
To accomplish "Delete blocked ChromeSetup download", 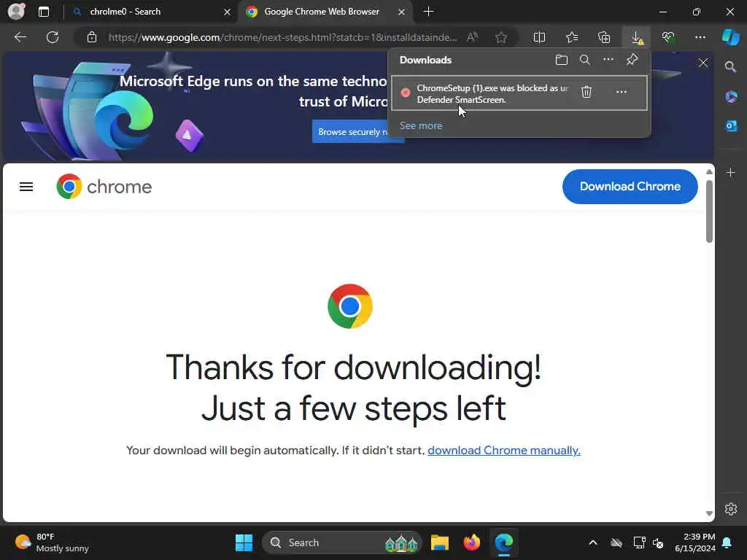I will point(587,92).
